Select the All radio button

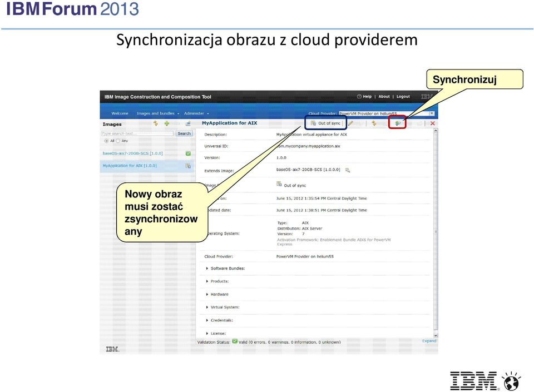click(106, 141)
